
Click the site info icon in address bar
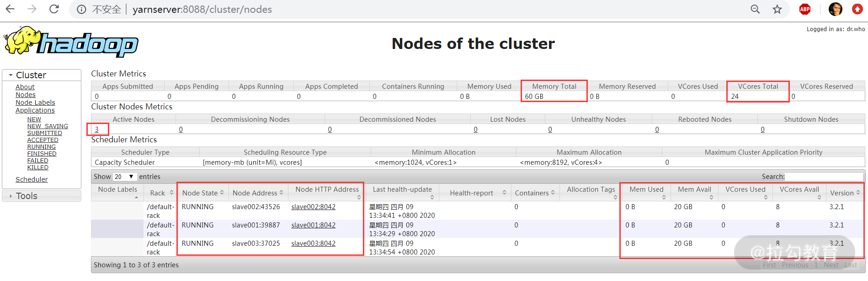[x=81, y=10]
